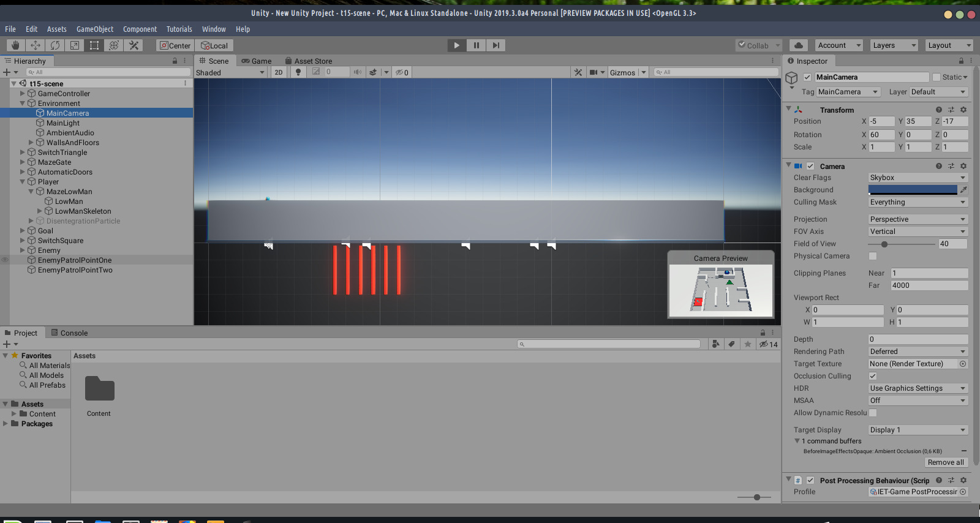Open the Layers dropdown

(894, 45)
